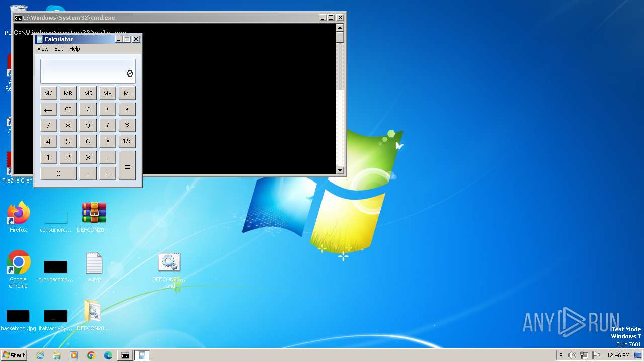Click the volume speaker tray icon
This screenshot has height=362, width=644.
[x=572, y=355]
